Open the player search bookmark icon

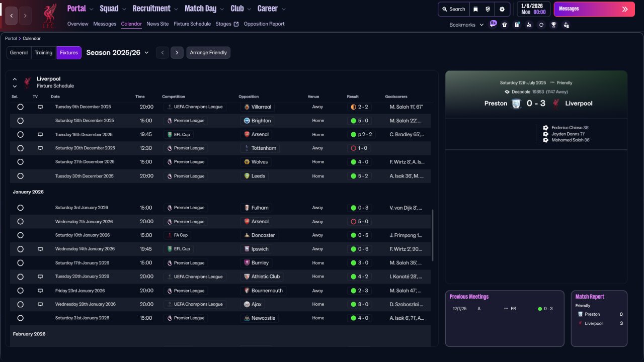[x=529, y=25]
